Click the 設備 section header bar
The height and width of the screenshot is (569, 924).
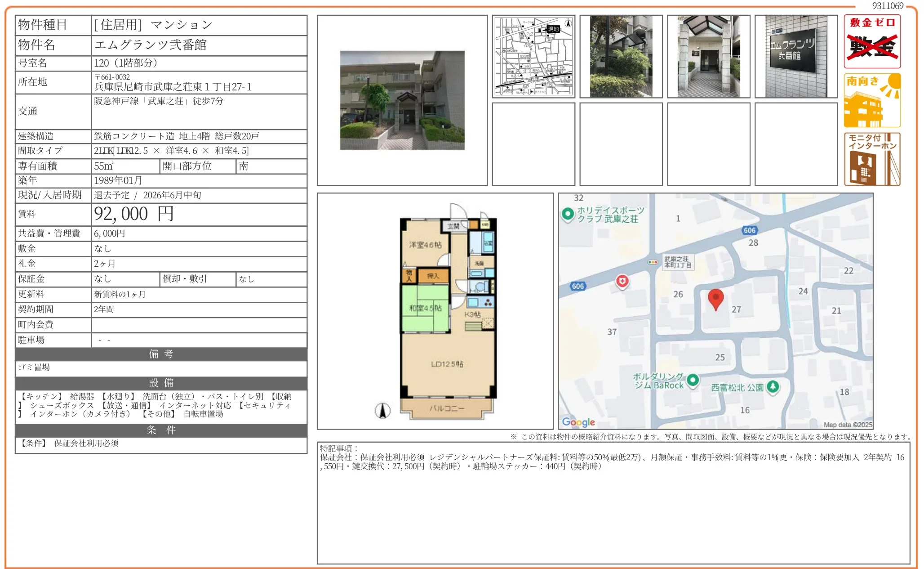point(161,383)
